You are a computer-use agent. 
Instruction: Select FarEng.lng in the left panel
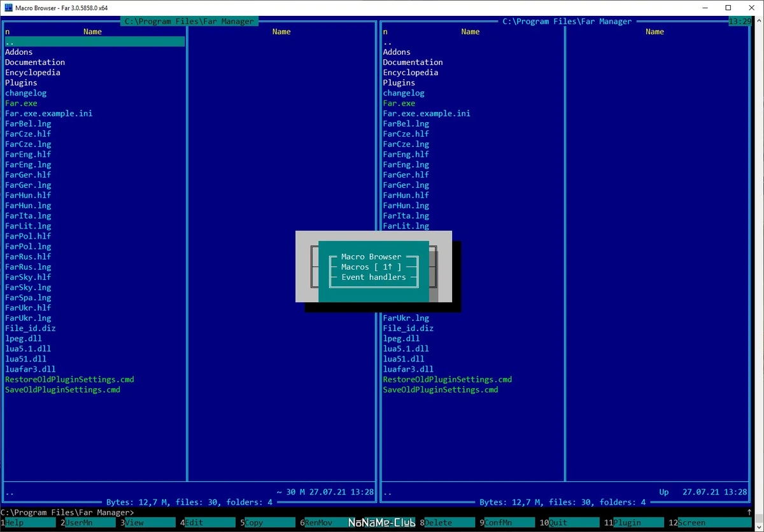[x=28, y=165]
